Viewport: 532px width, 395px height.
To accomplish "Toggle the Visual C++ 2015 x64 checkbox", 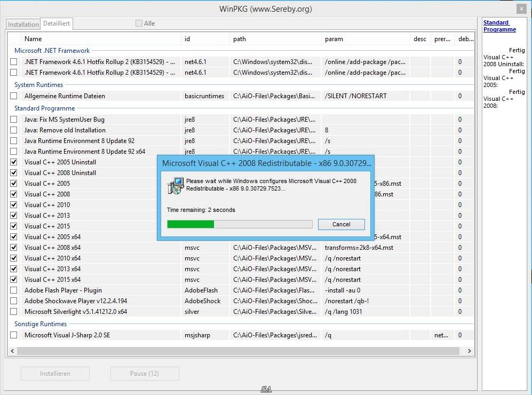I will point(13,279).
